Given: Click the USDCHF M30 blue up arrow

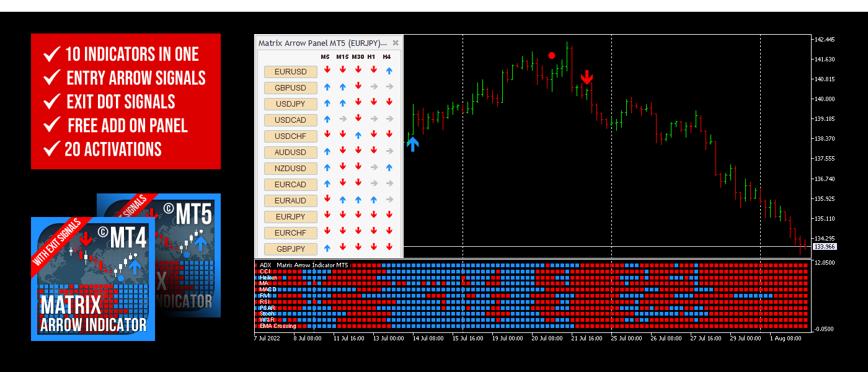Looking at the screenshot, I should pyautogui.click(x=358, y=136).
